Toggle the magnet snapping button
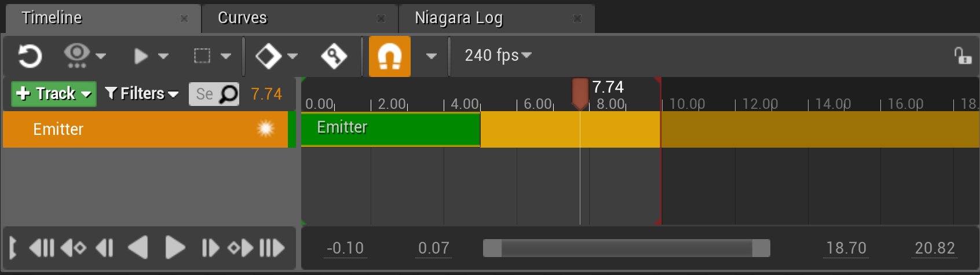Image resolution: width=980 pixels, height=275 pixels. pos(390,56)
